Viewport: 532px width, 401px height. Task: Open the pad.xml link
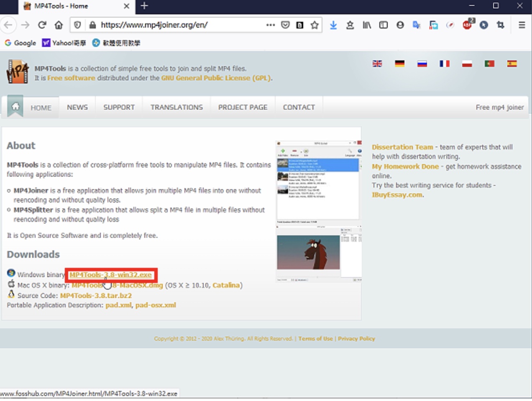click(118, 305)
